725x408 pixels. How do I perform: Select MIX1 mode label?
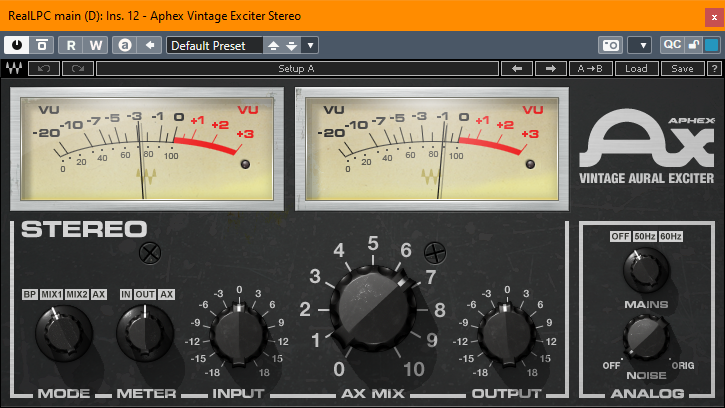tap(51, 294)
